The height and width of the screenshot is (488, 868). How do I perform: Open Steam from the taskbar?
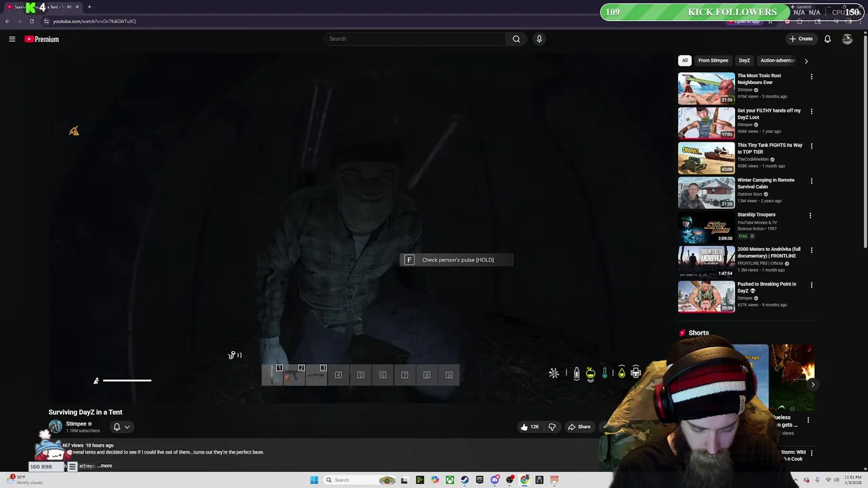(465, 480)
